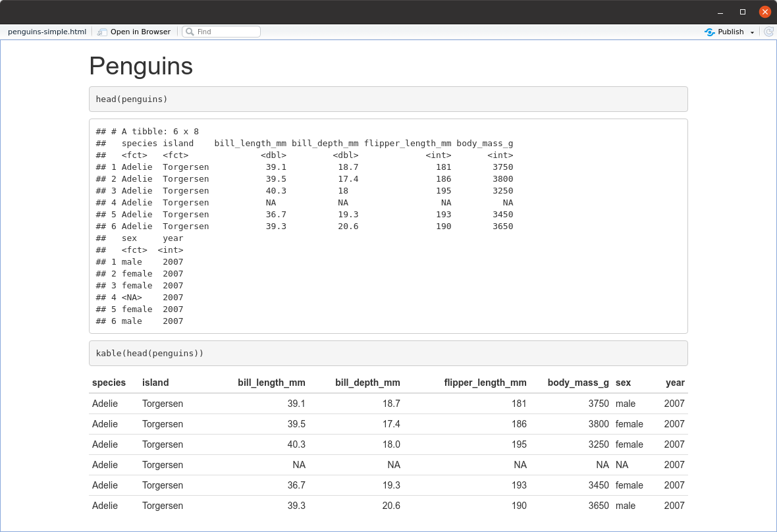Minimize the viewer window
Viewport: 777px width, 532px height.
coord(720,12)
